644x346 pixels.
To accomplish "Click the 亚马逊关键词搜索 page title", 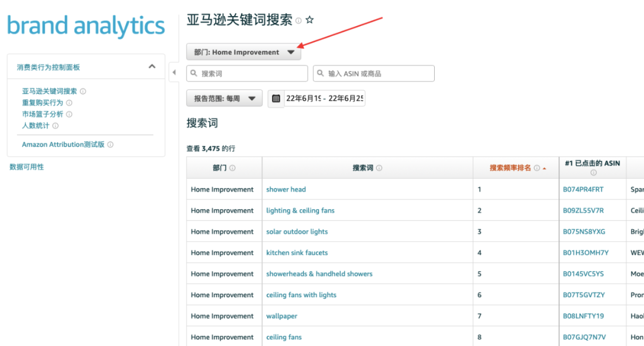I will point(240,20).
